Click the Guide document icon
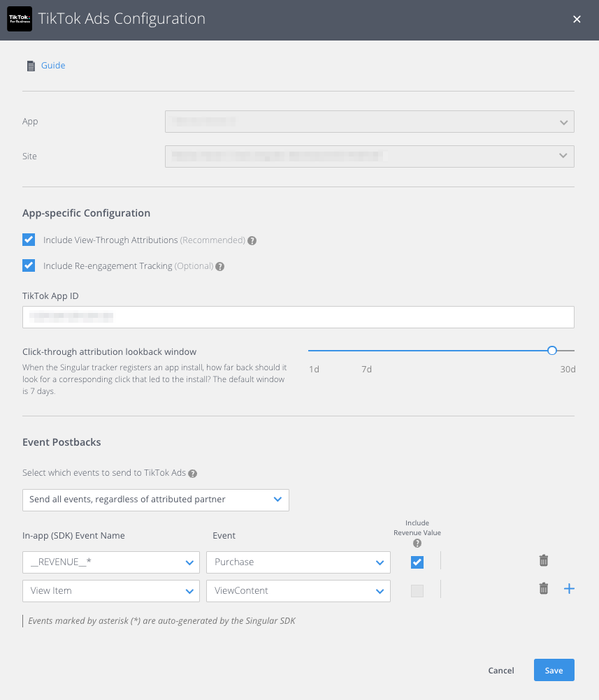 tap(30, 64)
